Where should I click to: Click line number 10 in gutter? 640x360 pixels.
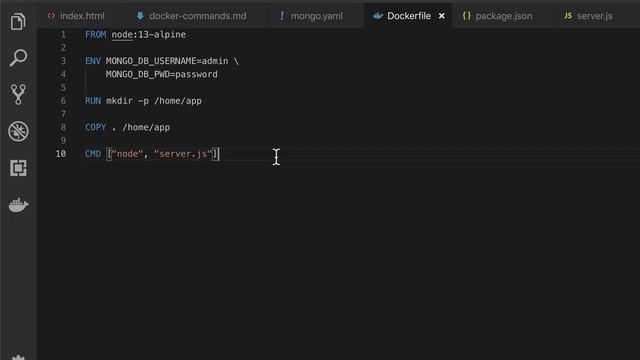click(x=61, y=154)
